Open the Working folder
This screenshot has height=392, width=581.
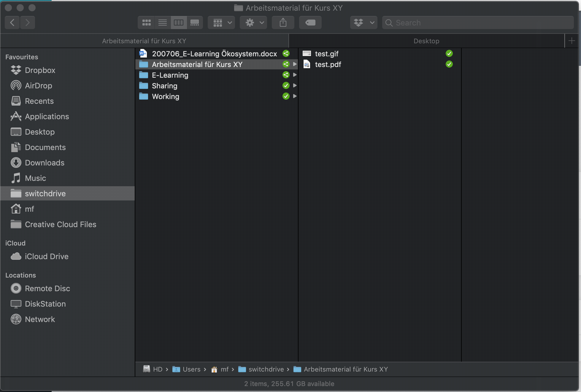166,96
